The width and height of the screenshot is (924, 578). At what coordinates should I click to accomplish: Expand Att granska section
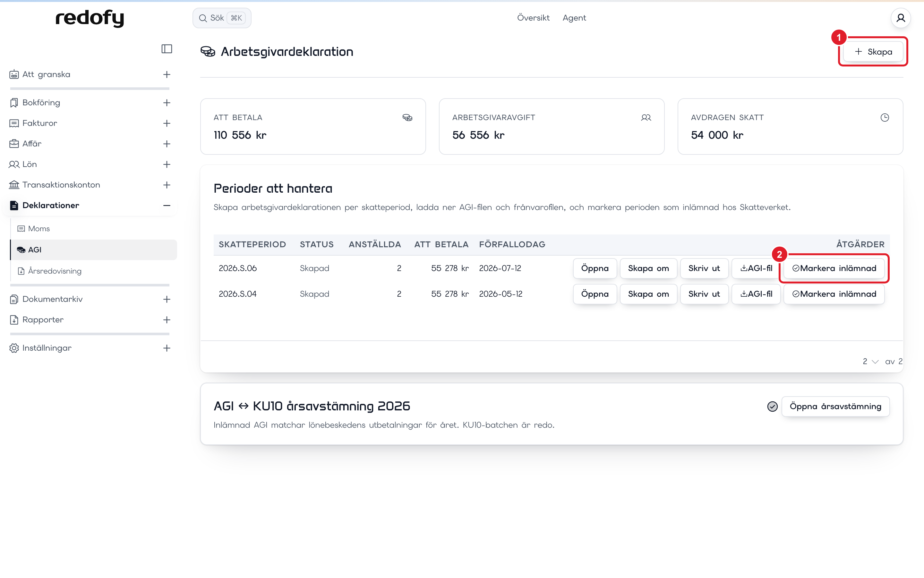pos(167,74)
